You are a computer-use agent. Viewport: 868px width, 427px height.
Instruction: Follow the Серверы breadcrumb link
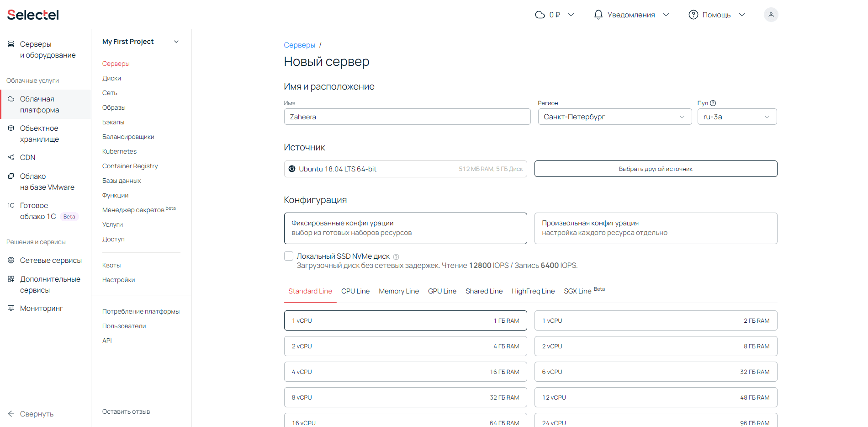tap(299, 45)
